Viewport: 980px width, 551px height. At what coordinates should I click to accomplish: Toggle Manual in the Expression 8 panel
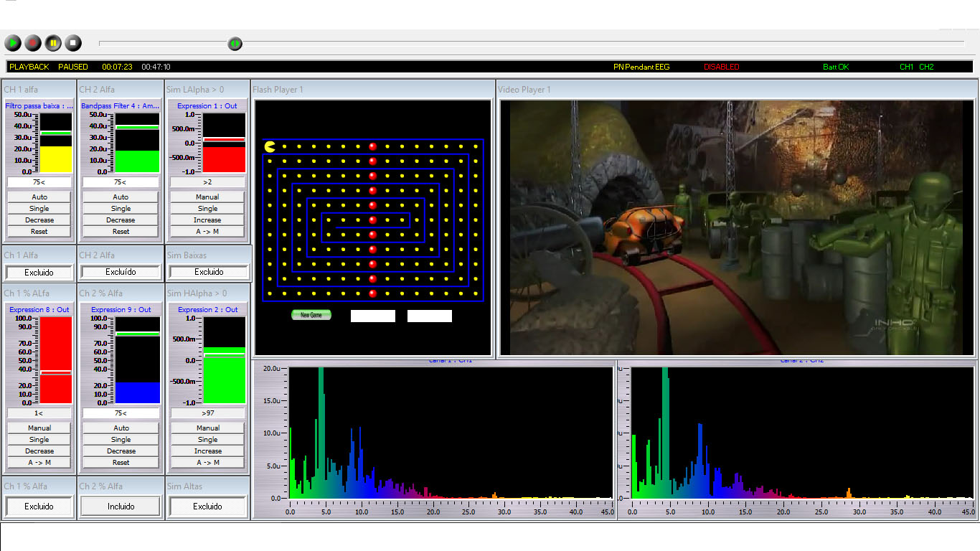(x=39, y=428)
